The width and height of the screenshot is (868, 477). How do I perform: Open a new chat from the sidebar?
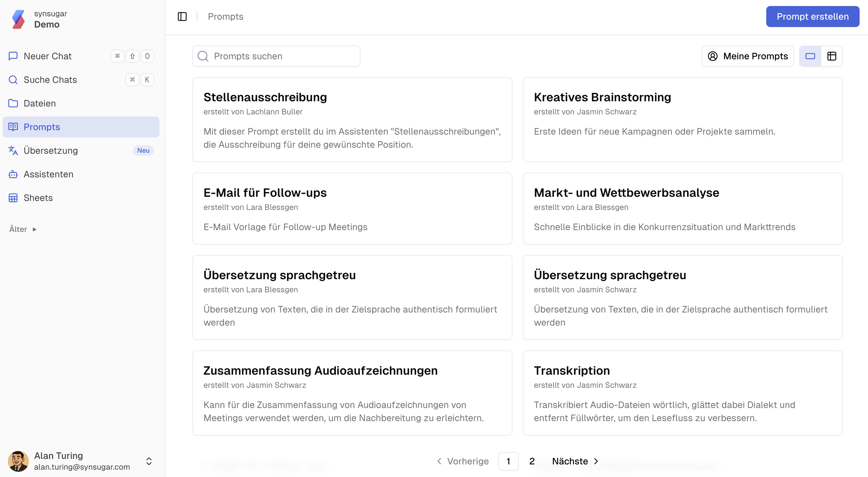(47, 56)
